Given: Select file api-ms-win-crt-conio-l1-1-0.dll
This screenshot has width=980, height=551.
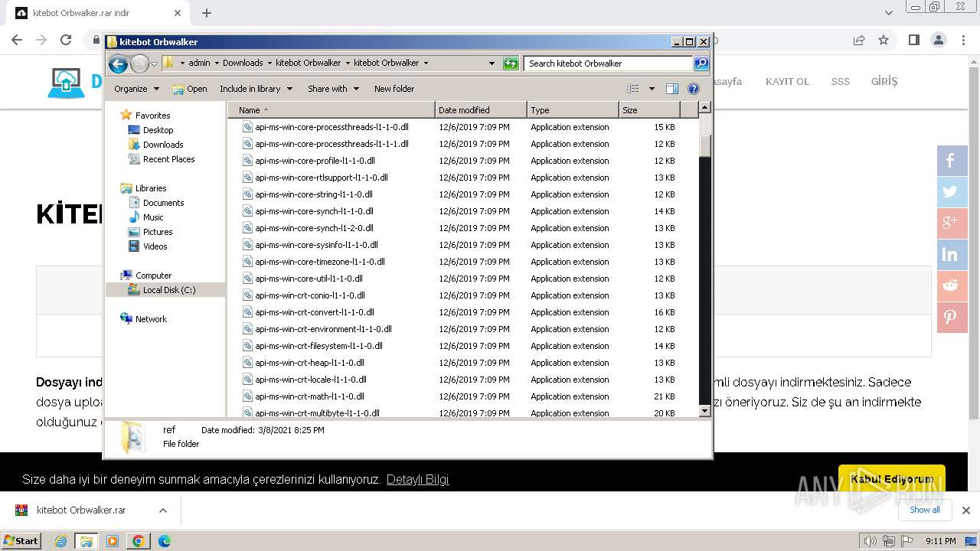Looking at the screenshot, I should tap(310, 295).
